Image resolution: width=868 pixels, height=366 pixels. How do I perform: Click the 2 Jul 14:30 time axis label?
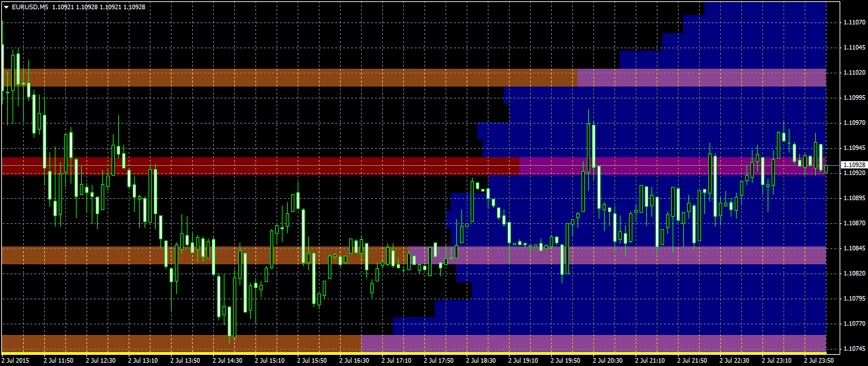(228, 361)
